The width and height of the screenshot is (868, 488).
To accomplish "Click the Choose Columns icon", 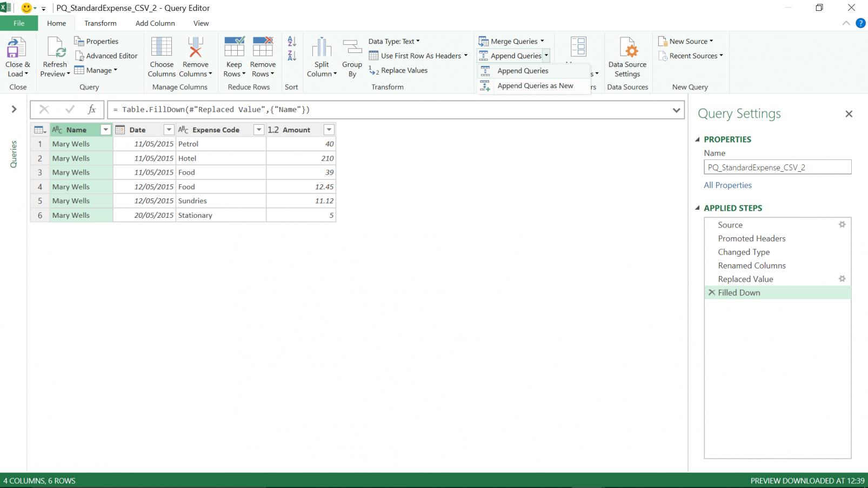I will [162, 47].
